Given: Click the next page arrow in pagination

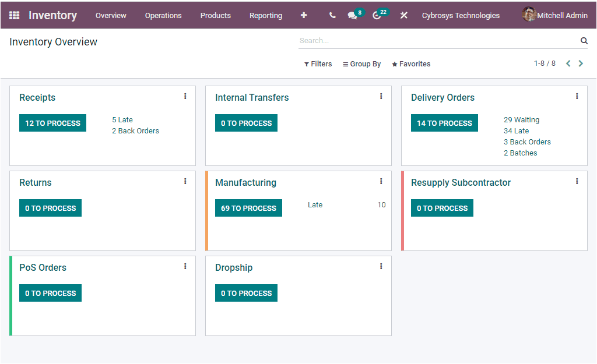Looking at the screenshot, I should 581,63.
